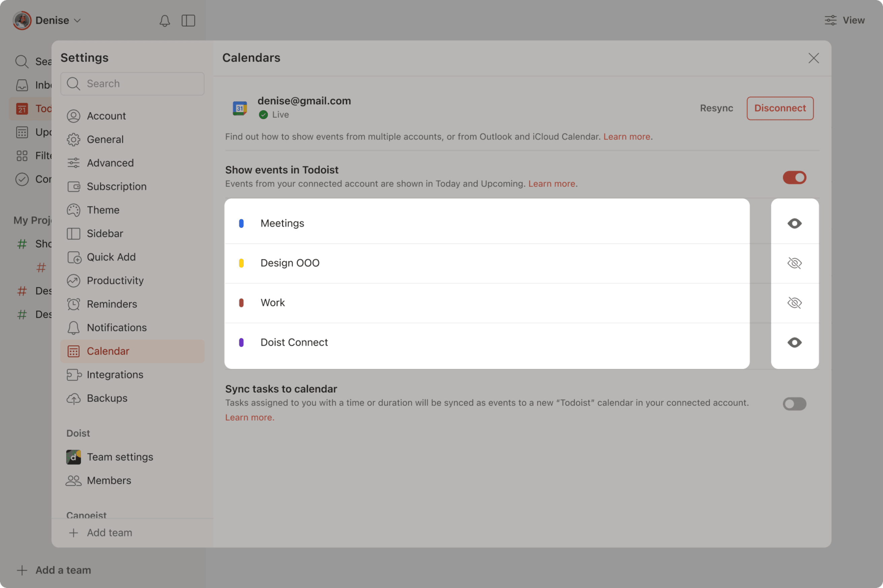This screenshot has width=883, height=588.
Task: Click the Google Calendar account icon
Action: pyautogui.click(x=240, y=108)
